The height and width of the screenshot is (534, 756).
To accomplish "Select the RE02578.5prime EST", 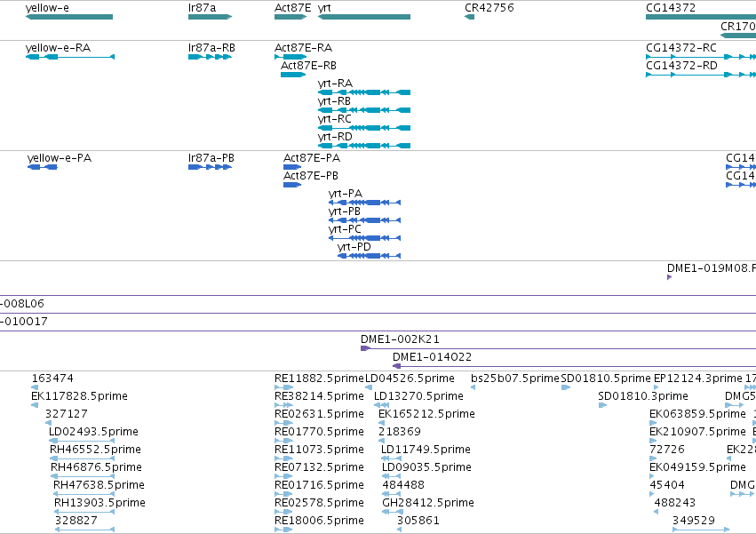I will (x=283, y=513).
